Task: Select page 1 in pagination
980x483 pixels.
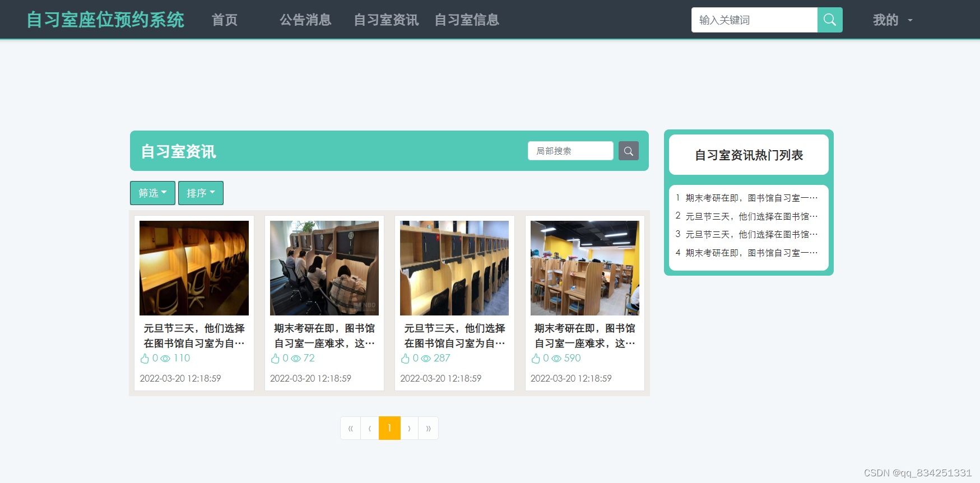Action: 389,428
